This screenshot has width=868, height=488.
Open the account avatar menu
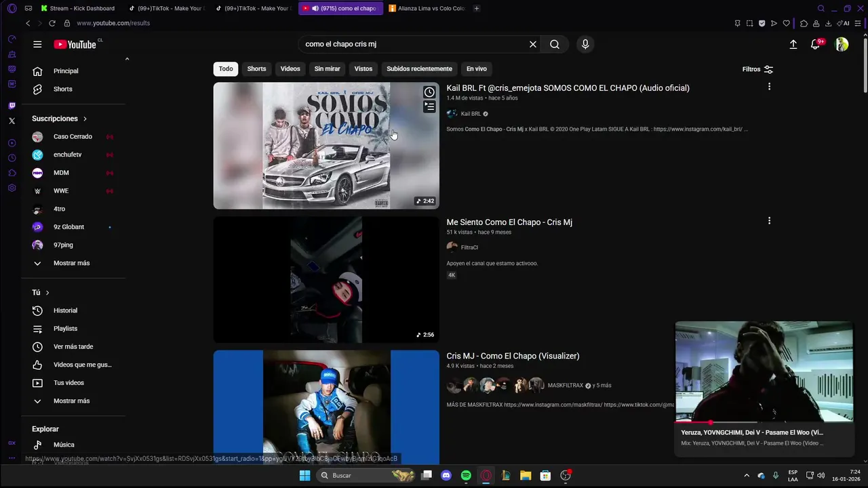pyautogui.click(x=842, y=44)
